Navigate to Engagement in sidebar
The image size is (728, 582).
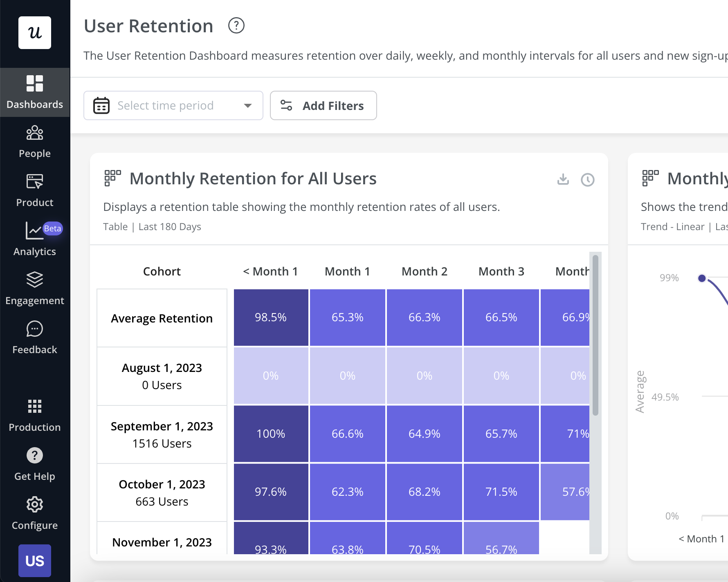click(35, 289)
